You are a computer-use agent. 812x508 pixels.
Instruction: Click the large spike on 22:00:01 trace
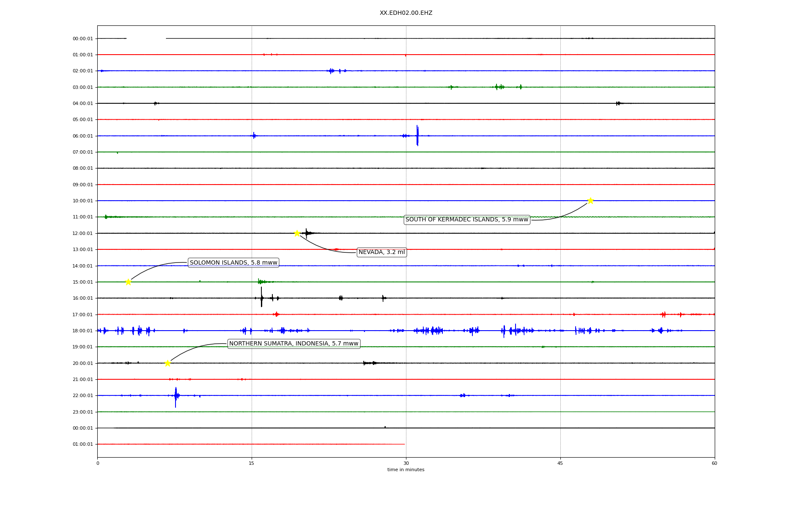pyautogui.click(x=176, y=397)
